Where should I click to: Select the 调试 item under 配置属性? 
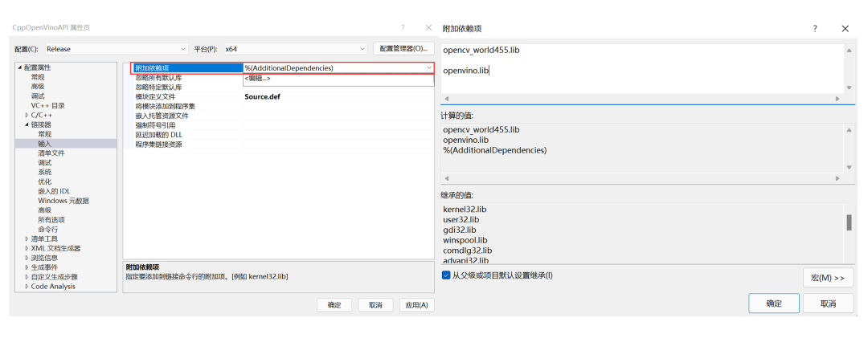click(x=38, y=96)
